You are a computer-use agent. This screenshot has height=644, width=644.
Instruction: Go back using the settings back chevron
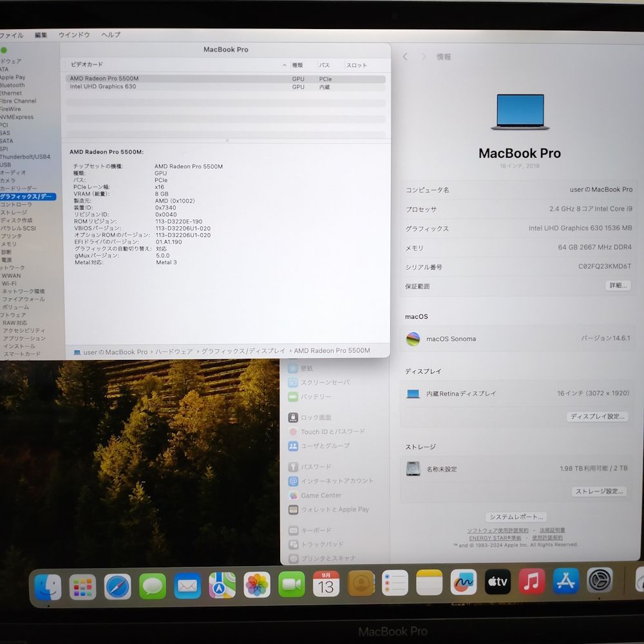coord(405,57)
